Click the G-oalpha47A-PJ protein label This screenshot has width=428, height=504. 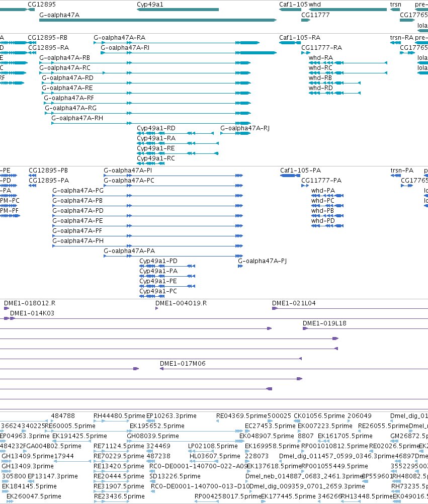[262, 261]
